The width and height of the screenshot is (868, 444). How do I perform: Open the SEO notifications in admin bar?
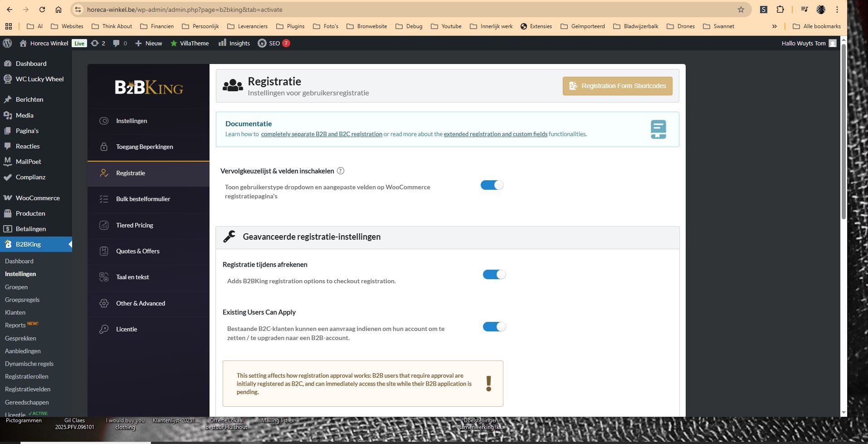tap(274, 43)
